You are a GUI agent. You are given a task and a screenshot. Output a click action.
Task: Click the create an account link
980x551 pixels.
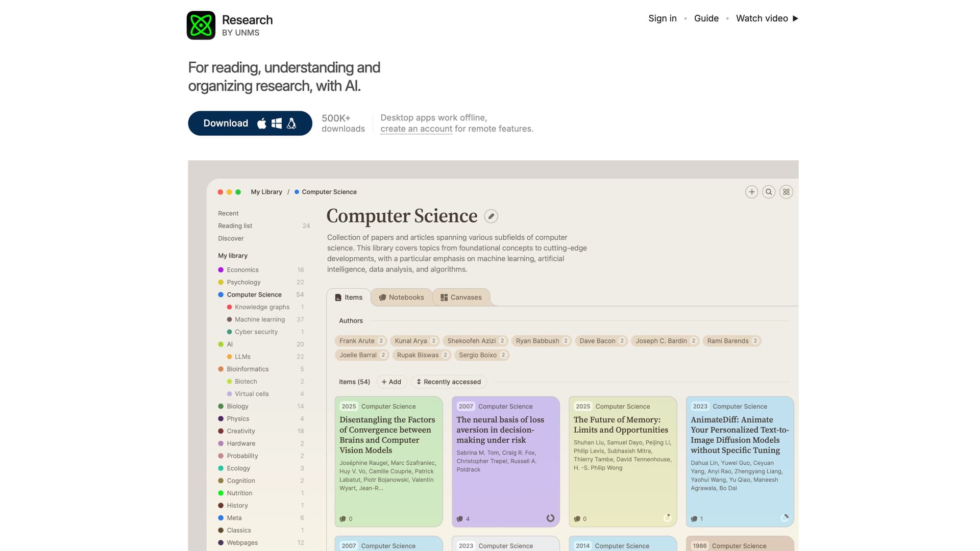tap(416, 129)
